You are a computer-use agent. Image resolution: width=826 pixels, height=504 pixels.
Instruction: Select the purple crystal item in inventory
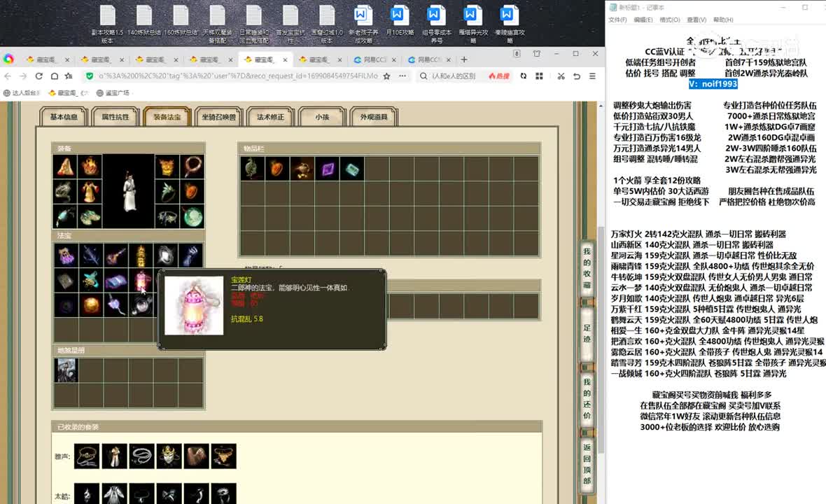point(327,169)
